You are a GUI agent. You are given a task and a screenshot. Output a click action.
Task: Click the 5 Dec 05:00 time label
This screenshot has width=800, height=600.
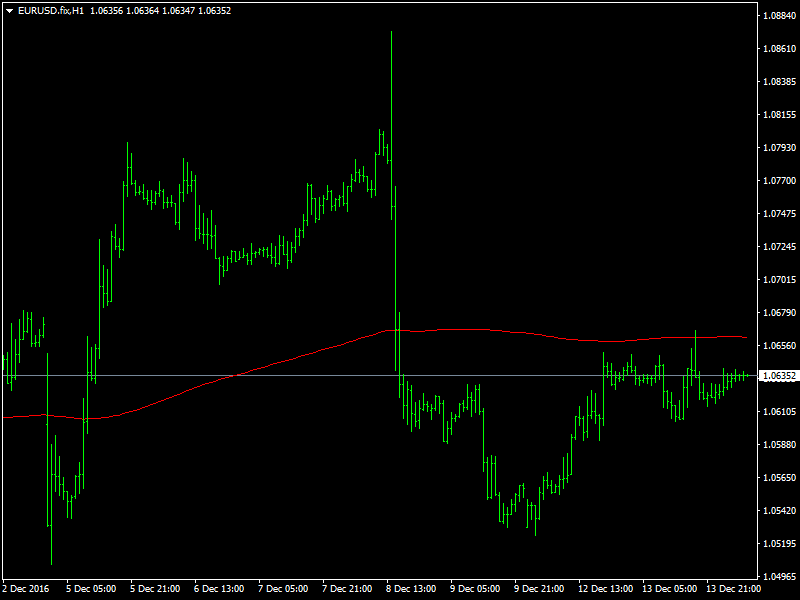coord(91,589)
